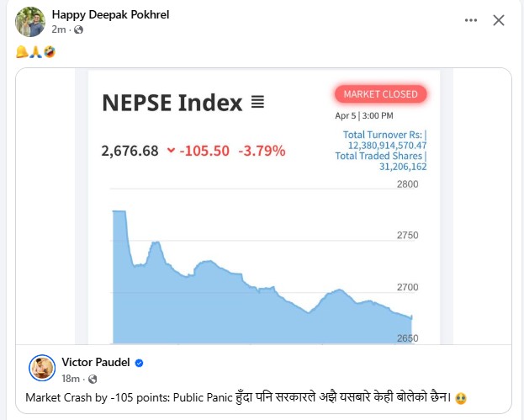Click Happy Deepak Pokhrel's profile picture

[x=29, y=22]
